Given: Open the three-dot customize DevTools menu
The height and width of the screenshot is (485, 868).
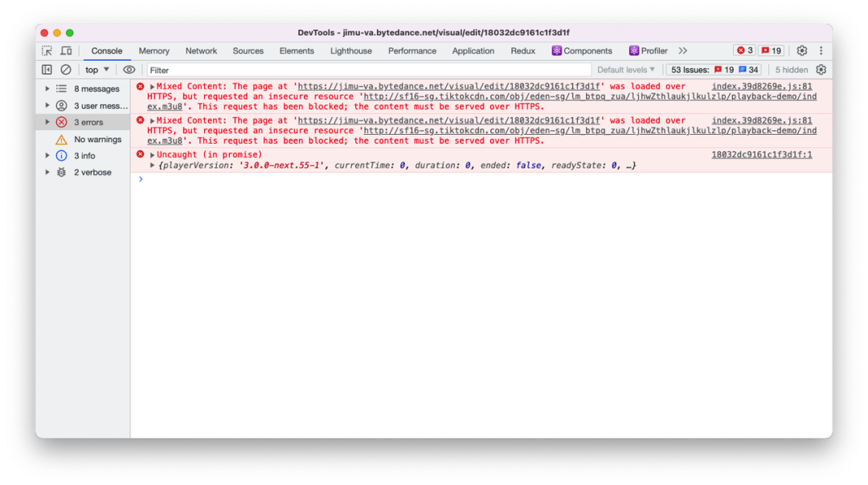Looking at the screenshot, I should click(x=821, y=51).
